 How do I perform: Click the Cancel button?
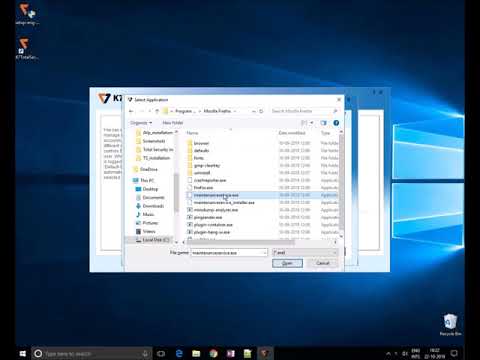point(323,263)
